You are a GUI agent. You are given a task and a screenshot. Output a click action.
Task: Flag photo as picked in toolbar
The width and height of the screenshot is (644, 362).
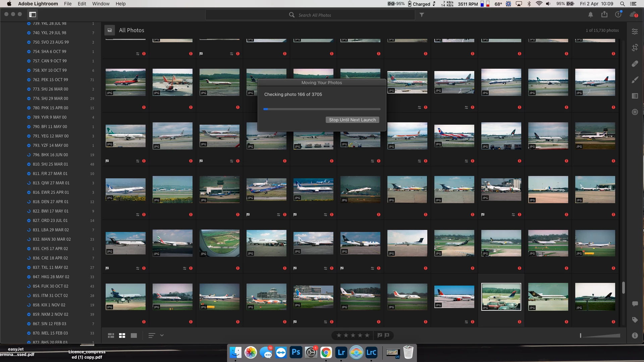point(380,335)
